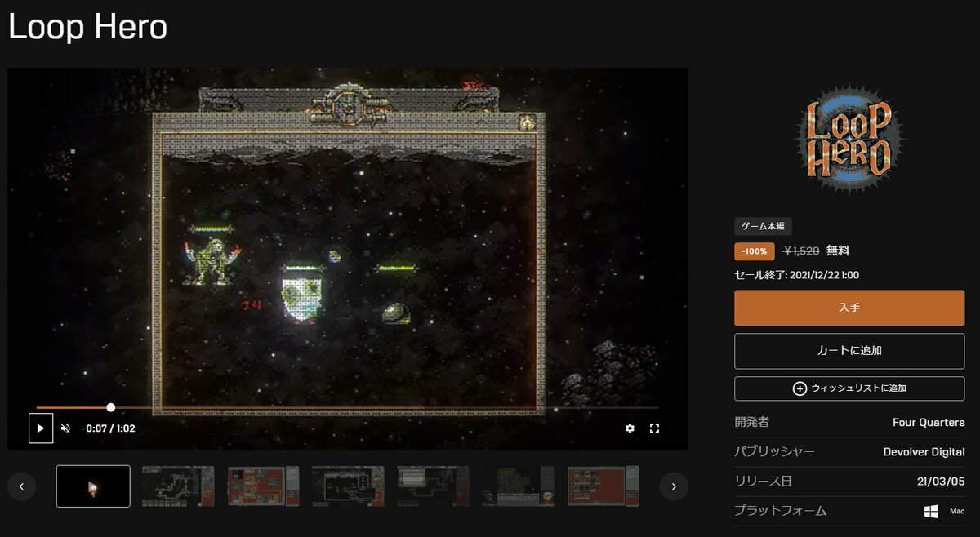Click the Windows platform icon
Image resolution: width=980 pixels, height=537 pixels.
931,512
